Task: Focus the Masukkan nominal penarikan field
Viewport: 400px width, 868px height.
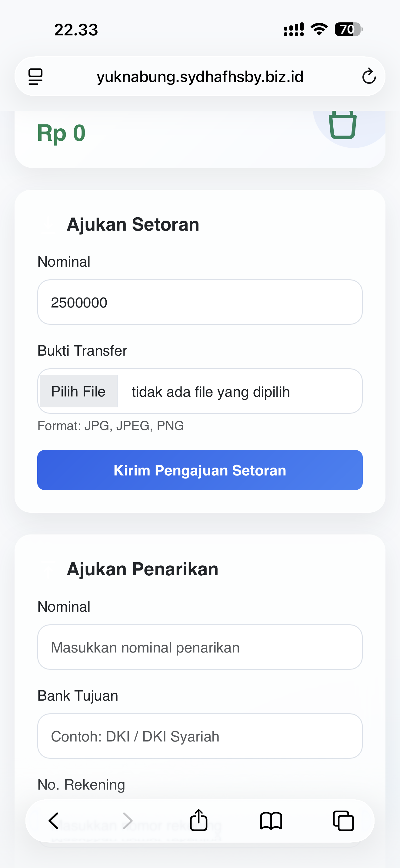Action: click(200, 647)
